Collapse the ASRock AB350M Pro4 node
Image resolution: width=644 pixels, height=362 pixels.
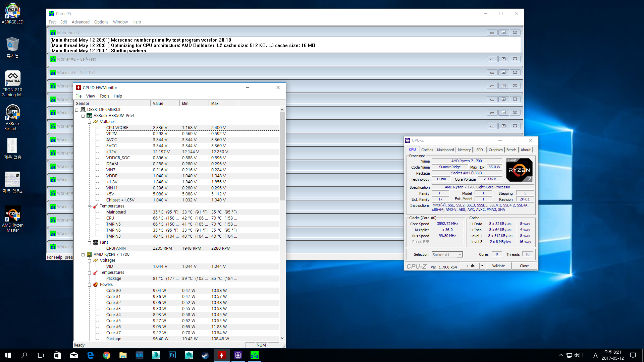(x=83, y=116)
